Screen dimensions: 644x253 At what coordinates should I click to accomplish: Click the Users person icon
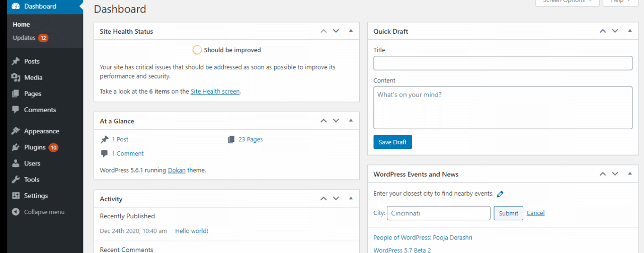click(16, 163)
